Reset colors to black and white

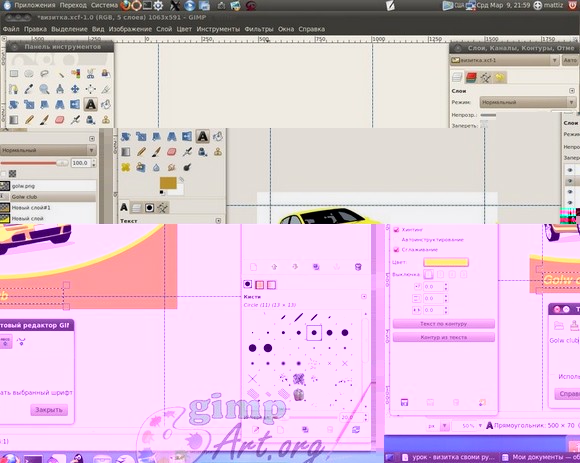coord(162,192)
